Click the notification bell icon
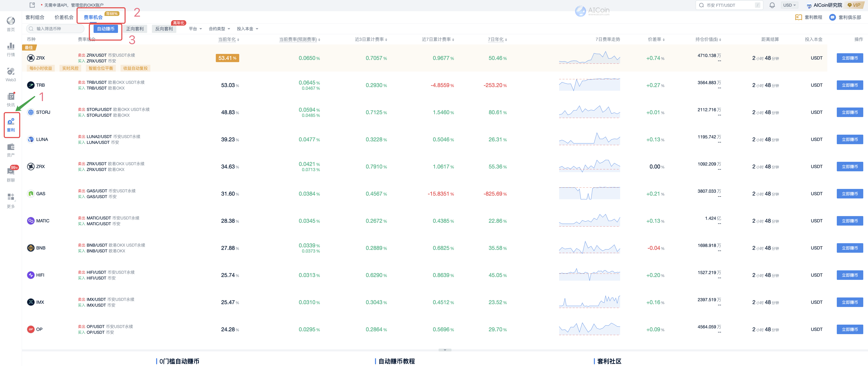The height and width of the screenshot is (366, 868). coord(772,5)
